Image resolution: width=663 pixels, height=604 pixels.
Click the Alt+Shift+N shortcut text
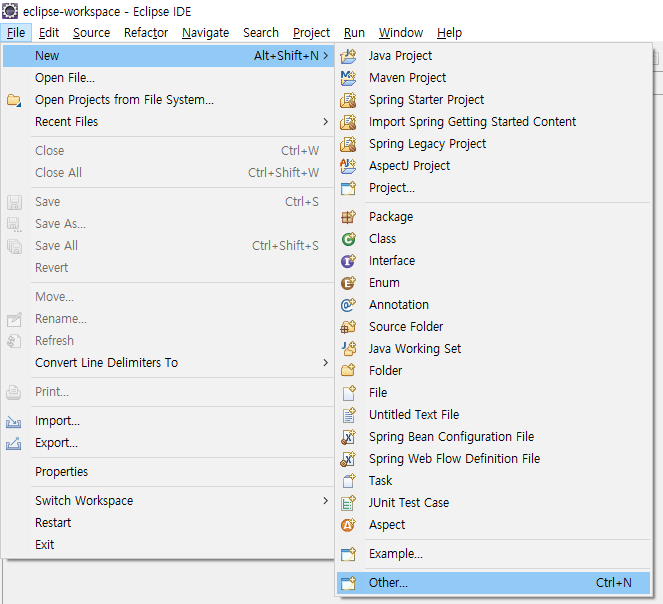coord(286,56)
